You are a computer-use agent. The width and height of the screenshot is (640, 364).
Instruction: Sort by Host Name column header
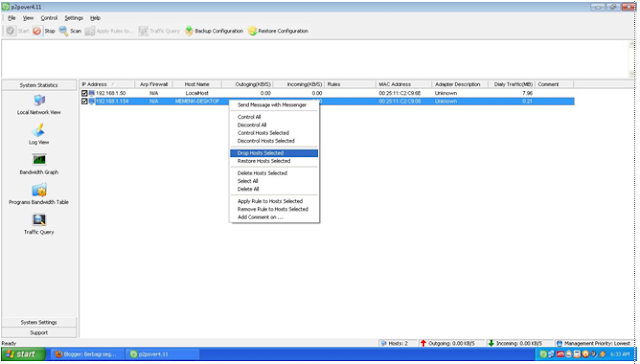point(197,84)
